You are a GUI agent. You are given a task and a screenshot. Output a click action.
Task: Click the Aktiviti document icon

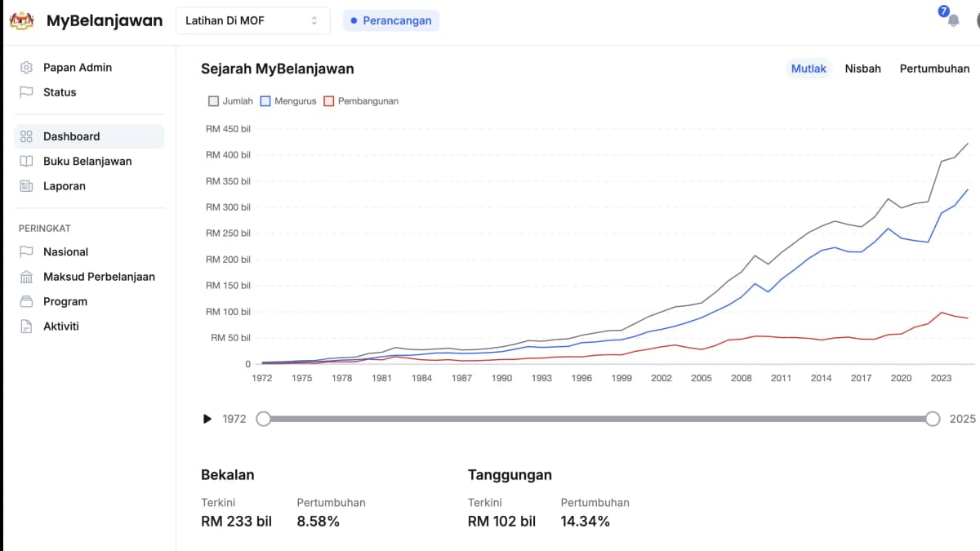click(x=26, y=327)
